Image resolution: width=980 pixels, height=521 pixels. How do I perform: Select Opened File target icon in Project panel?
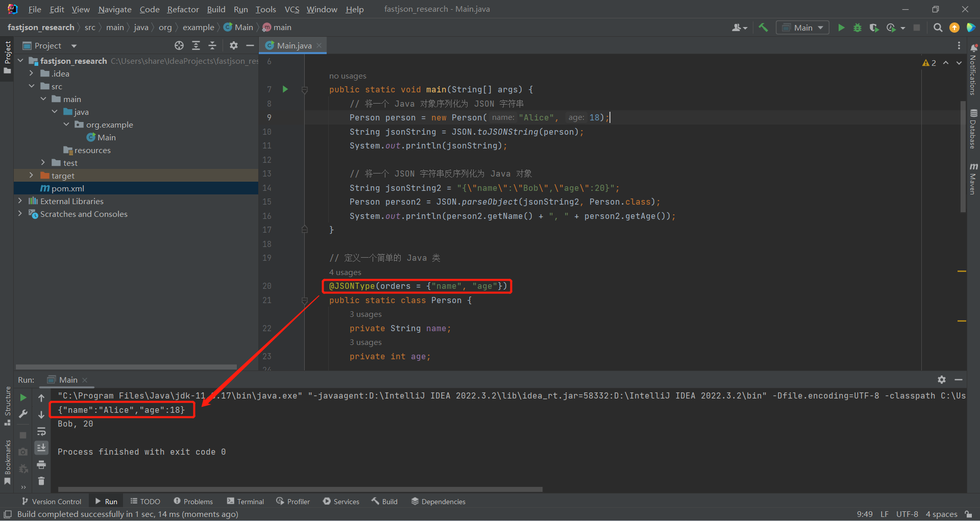click(x=179, y=45)
